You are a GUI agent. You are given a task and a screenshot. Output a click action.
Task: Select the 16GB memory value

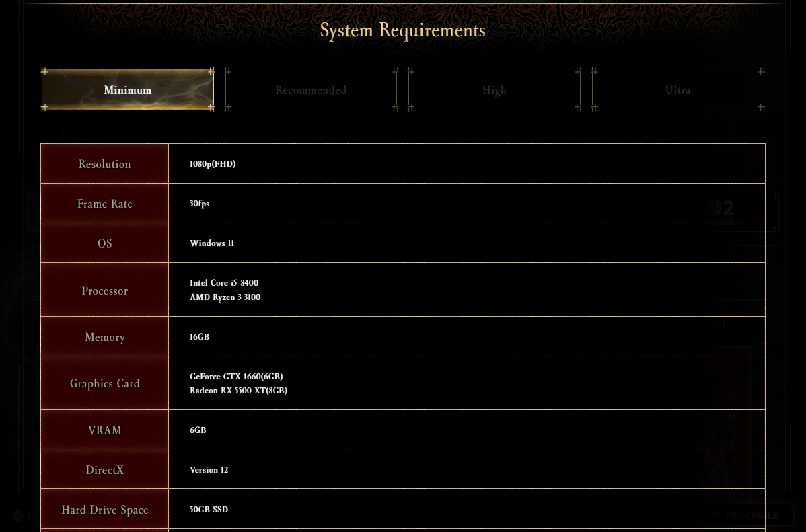199,337
